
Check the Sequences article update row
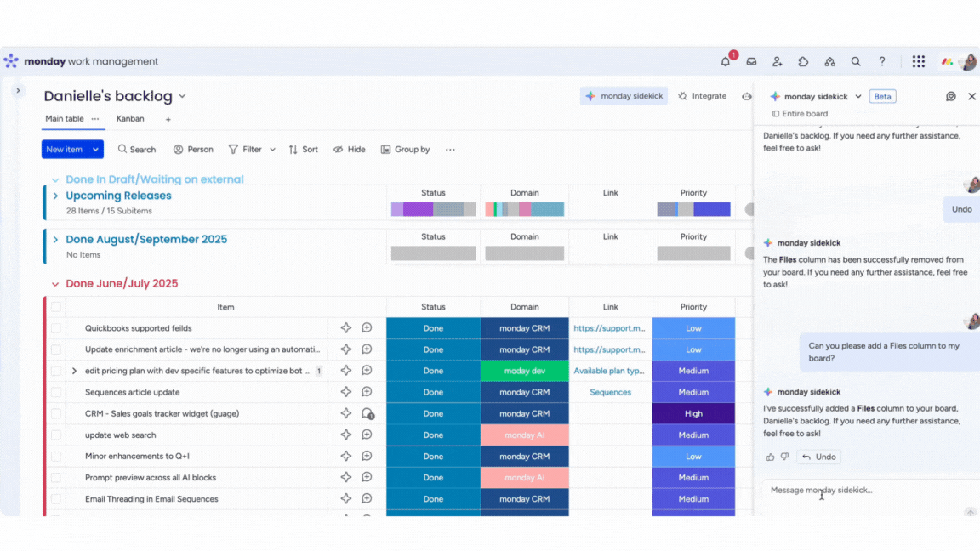[x=56, y=392]
